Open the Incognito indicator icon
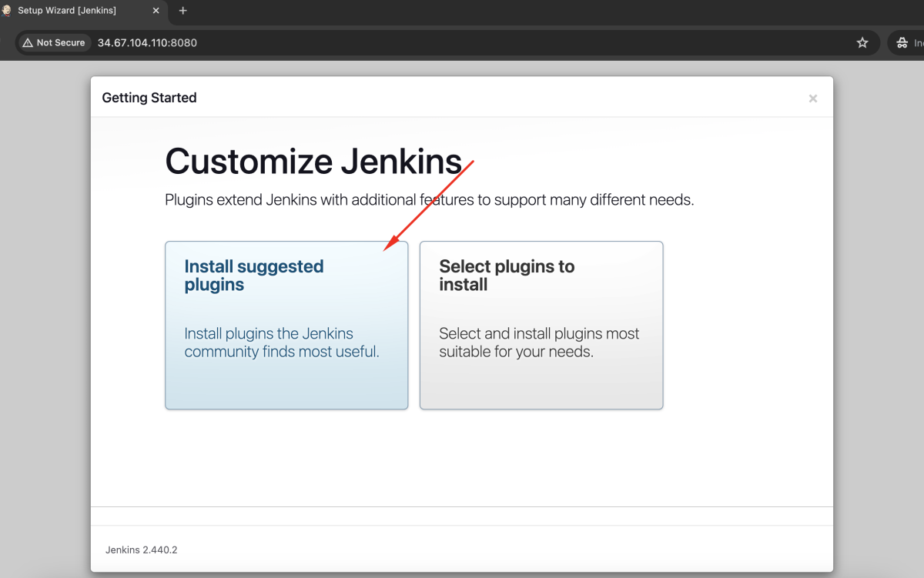 click(x=902, y=43)
